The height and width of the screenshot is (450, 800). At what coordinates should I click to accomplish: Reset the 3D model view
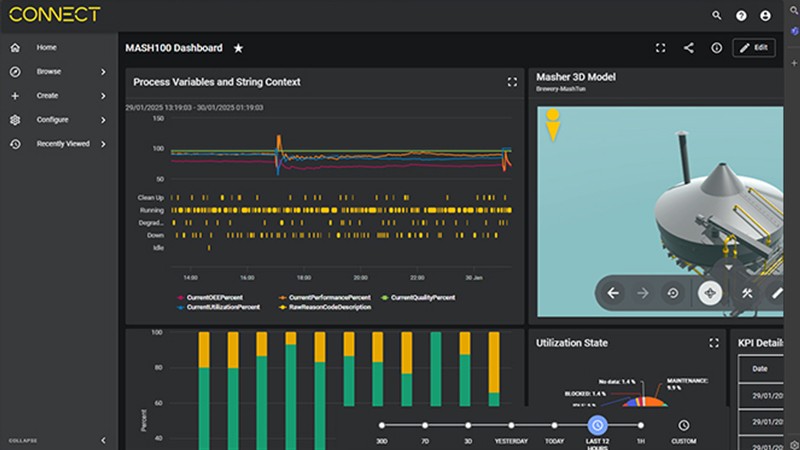pos(672,293)
